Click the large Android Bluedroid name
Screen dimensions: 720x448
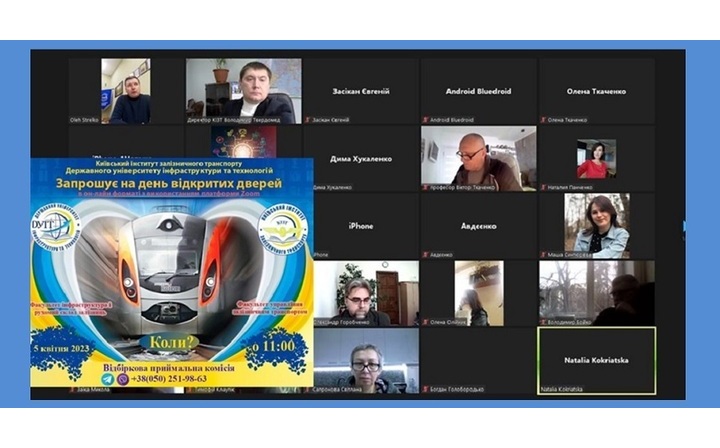click(478, 91)
